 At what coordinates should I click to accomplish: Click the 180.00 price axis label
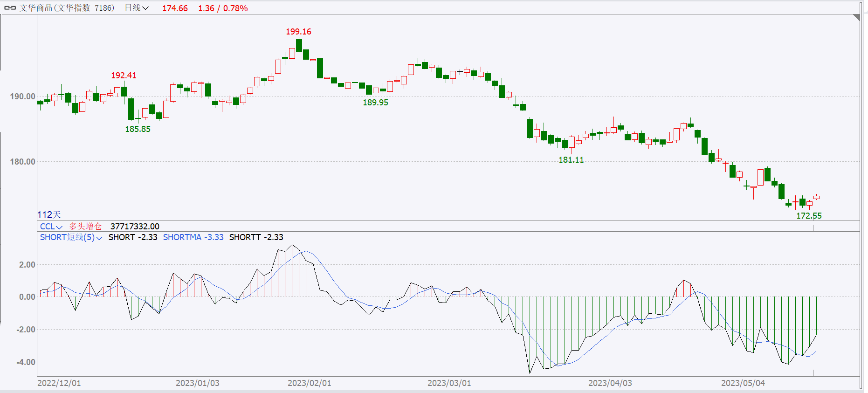(x=22, y=162)
